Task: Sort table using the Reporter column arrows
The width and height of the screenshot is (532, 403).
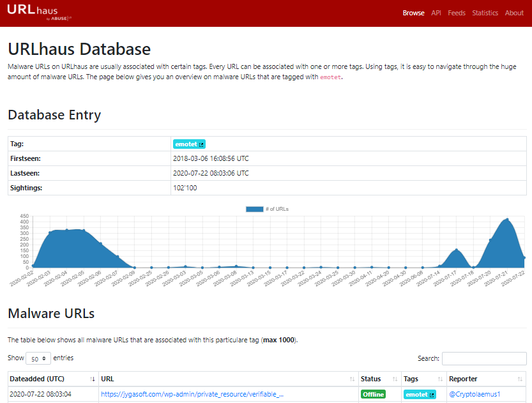Action: coord(520,379)
